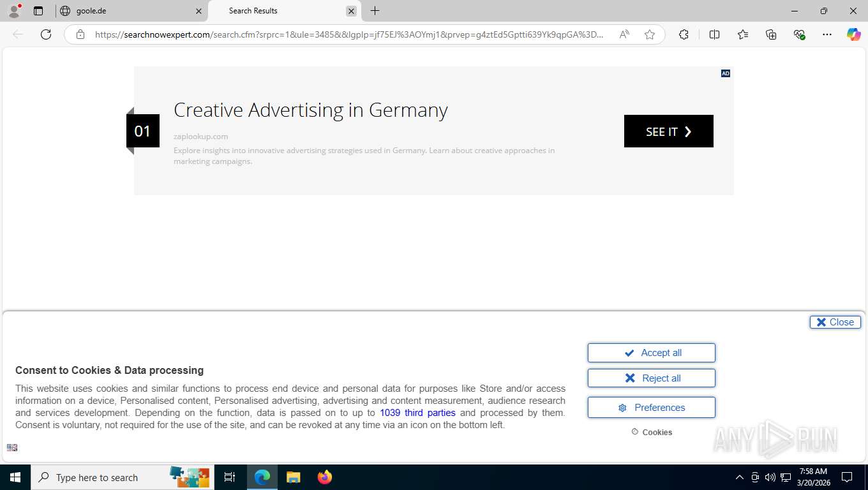Close the cookie consent banner

835,322
